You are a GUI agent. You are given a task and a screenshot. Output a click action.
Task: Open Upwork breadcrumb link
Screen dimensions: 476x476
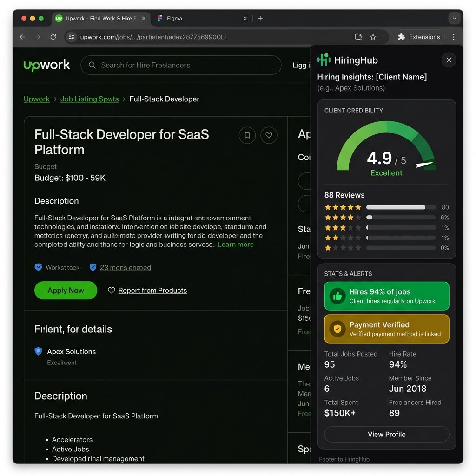click(x=36, y=99)
